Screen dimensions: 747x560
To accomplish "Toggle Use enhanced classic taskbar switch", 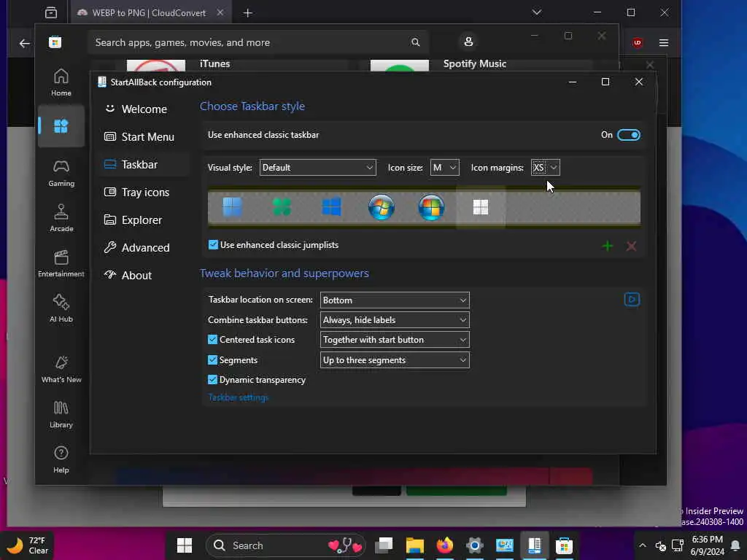I will (628, 135).
